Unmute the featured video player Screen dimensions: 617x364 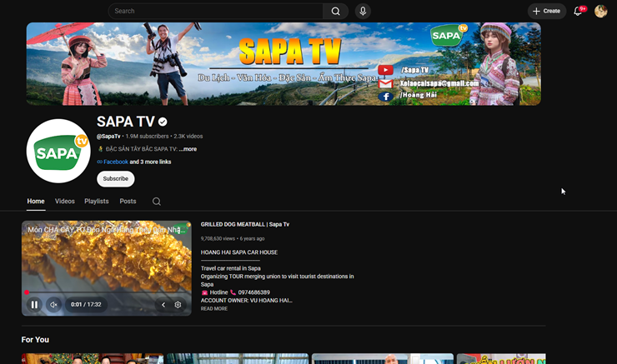54,305
